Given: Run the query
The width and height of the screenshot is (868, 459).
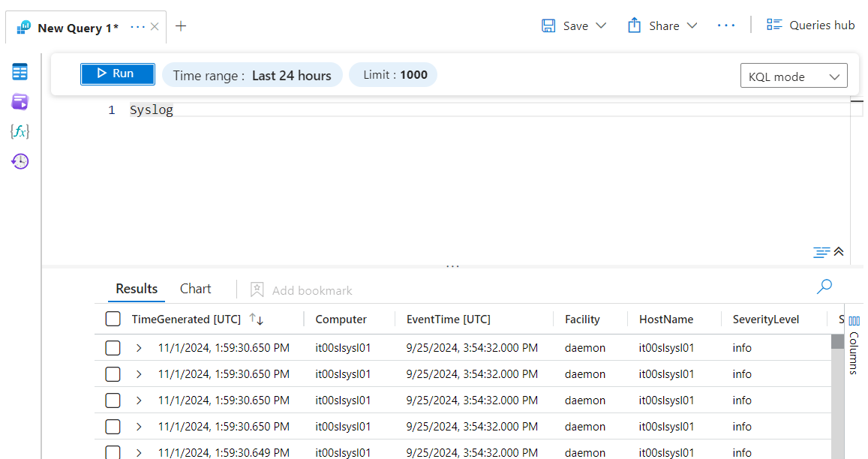Looking at the screenshot, I should click(117, 73).
